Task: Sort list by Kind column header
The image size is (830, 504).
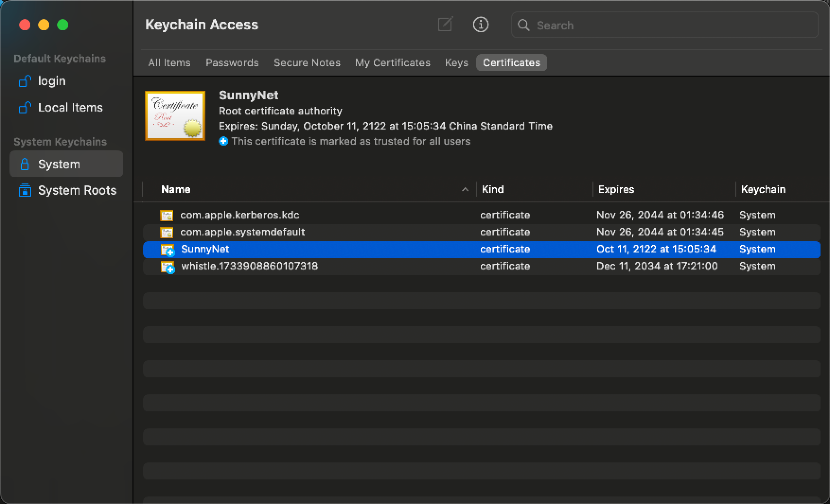Action: coord(493,190)
